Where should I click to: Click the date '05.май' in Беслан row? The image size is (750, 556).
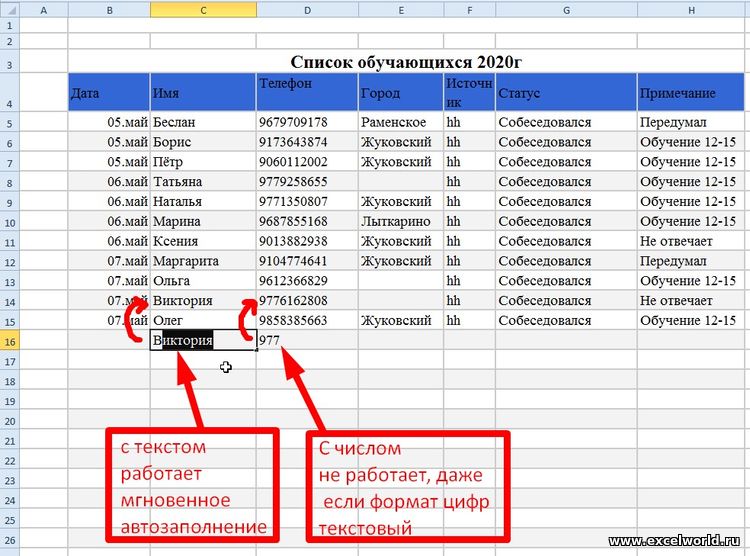click(109, 122)
